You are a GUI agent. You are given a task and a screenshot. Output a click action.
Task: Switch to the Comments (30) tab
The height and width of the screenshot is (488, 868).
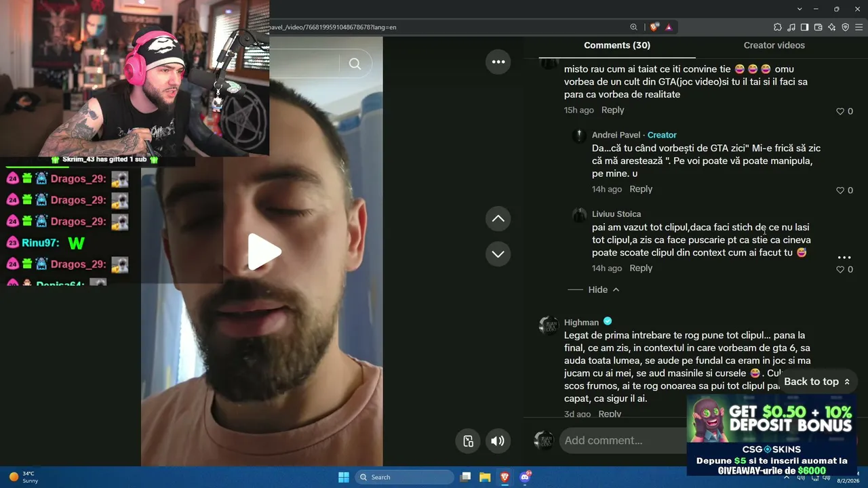coord(617,45)
